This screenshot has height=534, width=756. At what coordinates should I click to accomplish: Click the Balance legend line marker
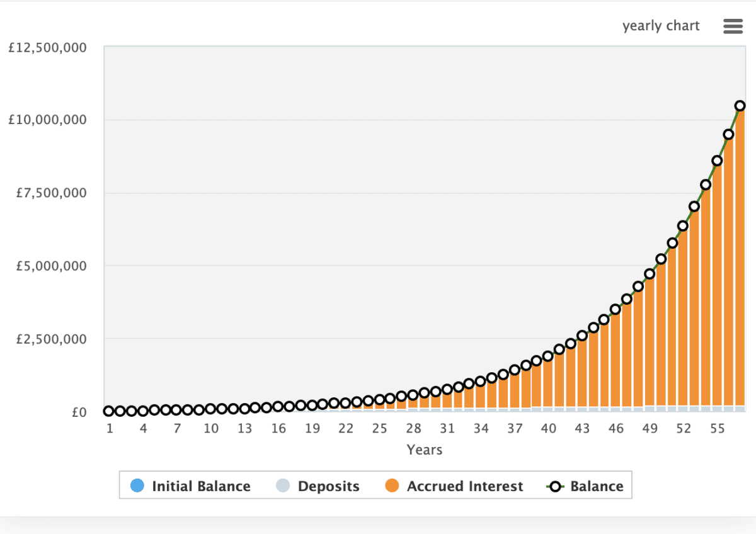[554, 486]
